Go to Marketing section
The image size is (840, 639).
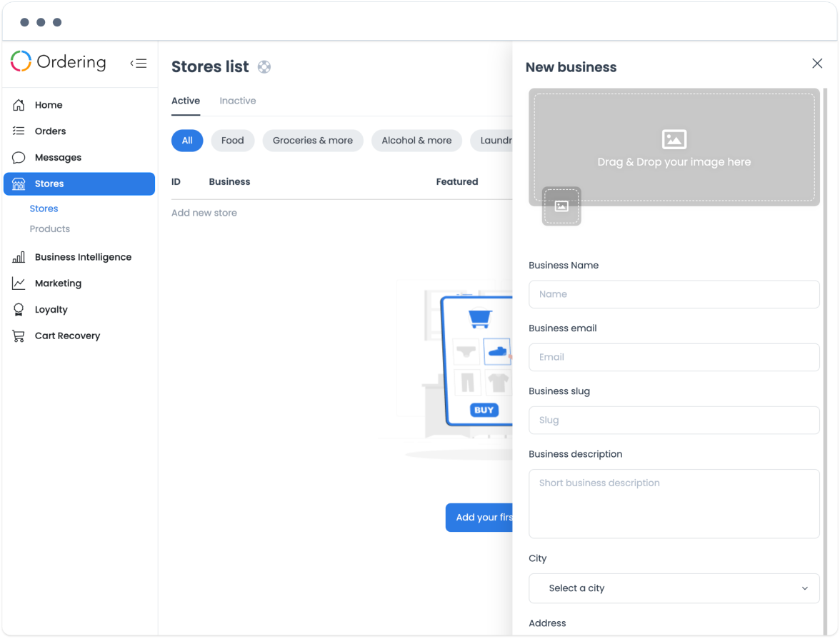(x=79, y=283)
